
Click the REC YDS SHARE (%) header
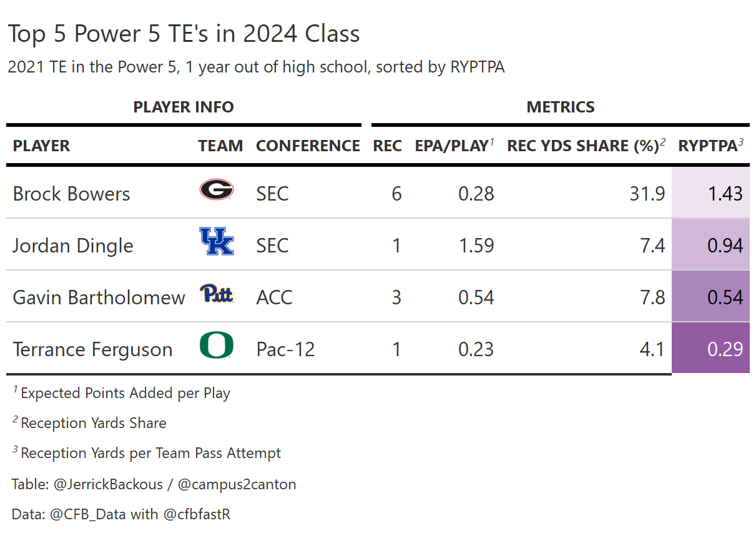coord(582,146)
